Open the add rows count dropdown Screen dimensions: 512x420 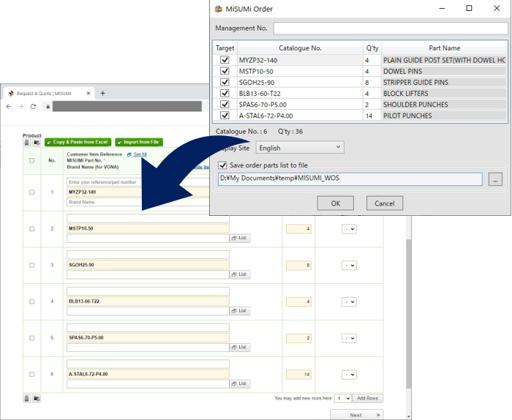[343, 399]
